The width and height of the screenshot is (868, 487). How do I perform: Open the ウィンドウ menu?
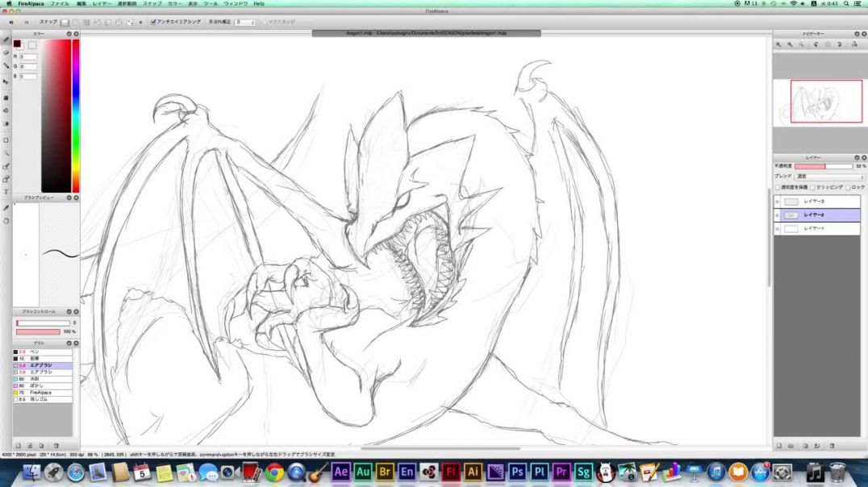point(236,3)
